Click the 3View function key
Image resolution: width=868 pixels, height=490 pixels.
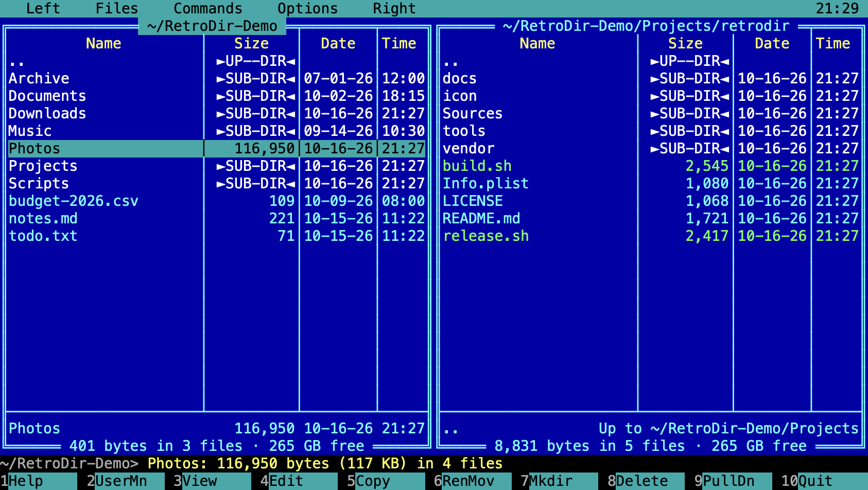pyautogui.click(x=212, y=481)
